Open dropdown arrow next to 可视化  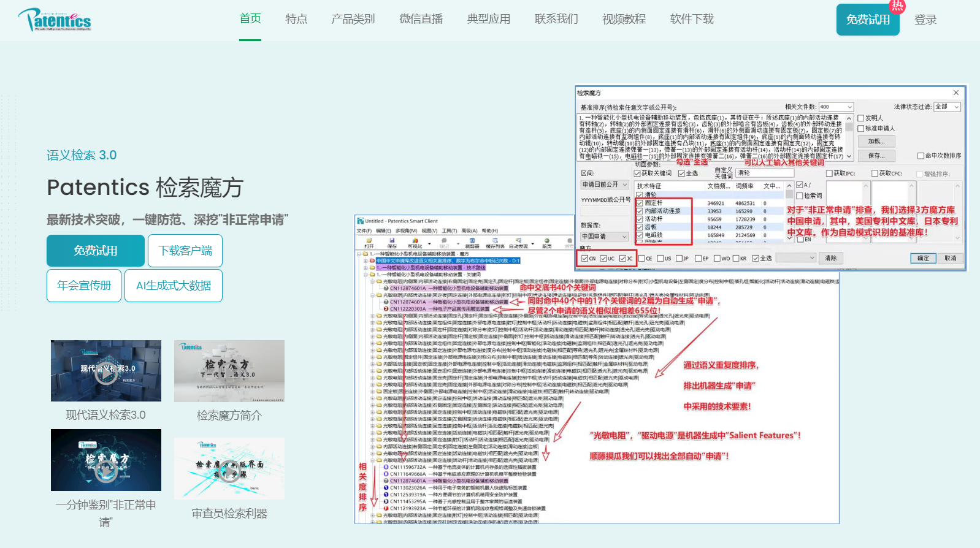coord(429,243)
